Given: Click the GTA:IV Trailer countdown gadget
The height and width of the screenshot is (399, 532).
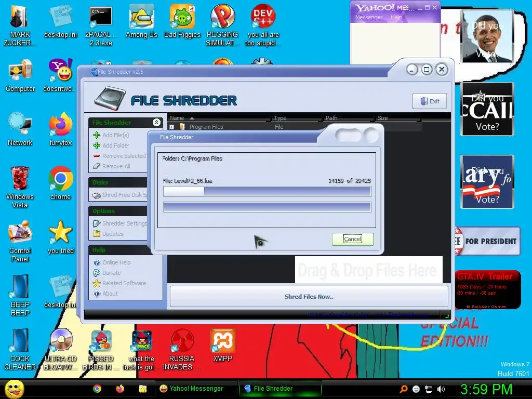Looking at the screenshot, I should pyautogui.click(x=488, y=289).
